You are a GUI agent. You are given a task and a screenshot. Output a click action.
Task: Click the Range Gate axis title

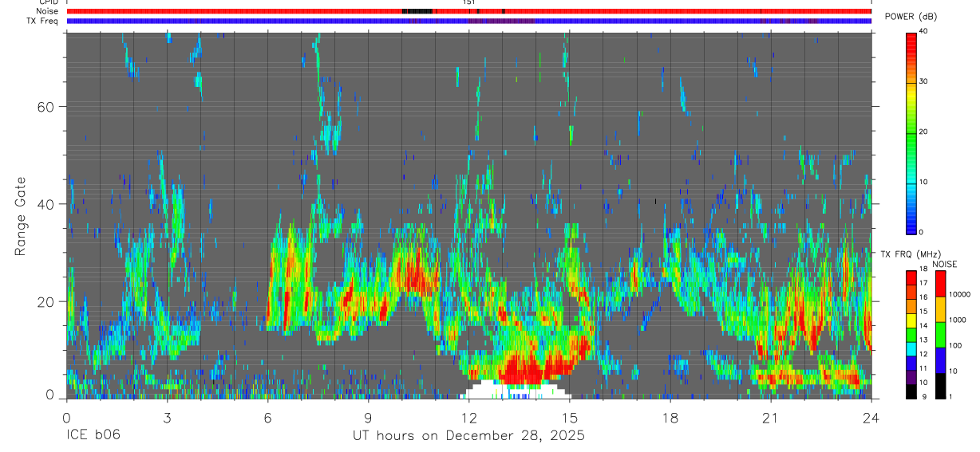coord(19,216)
